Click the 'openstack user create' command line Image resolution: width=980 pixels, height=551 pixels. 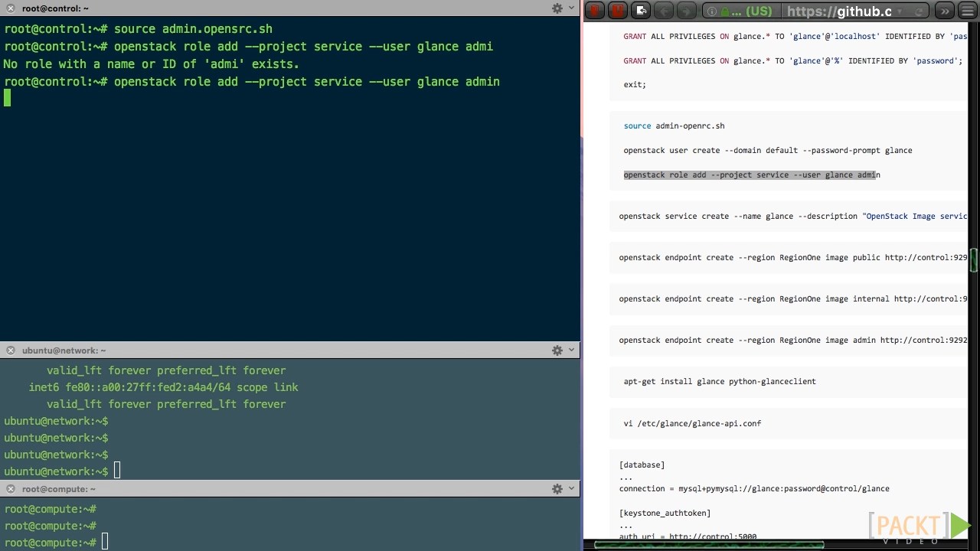(x=768, y=151)
